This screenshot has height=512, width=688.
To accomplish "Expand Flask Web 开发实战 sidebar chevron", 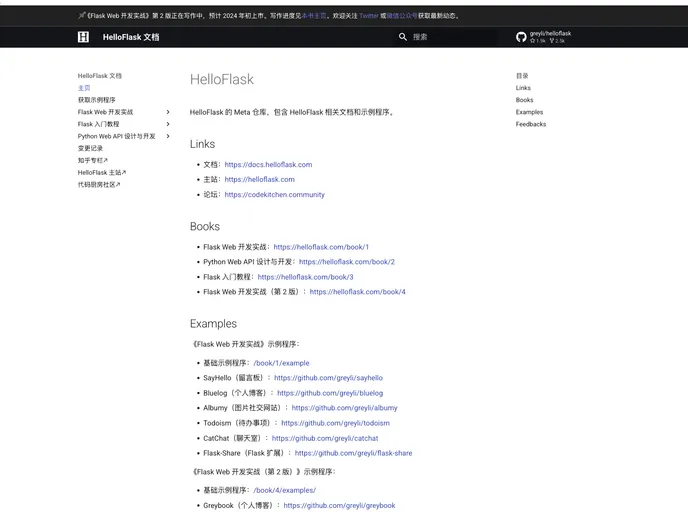I will [168, 112].
